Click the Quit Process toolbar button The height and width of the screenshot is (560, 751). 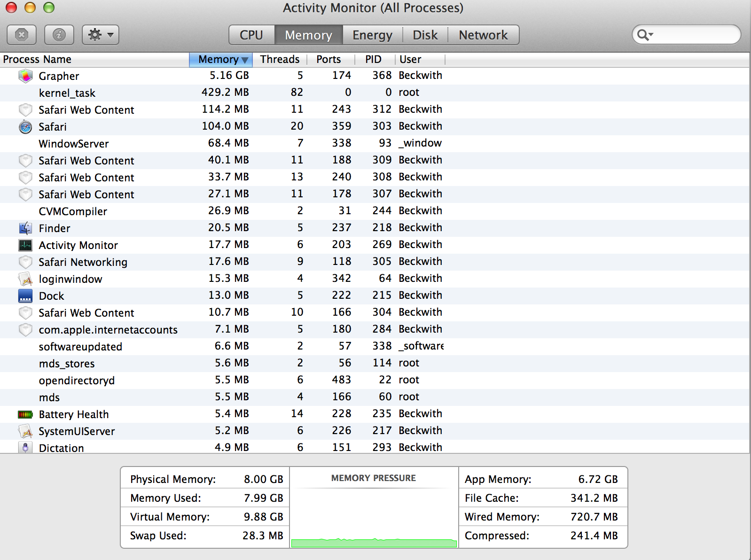22,35
